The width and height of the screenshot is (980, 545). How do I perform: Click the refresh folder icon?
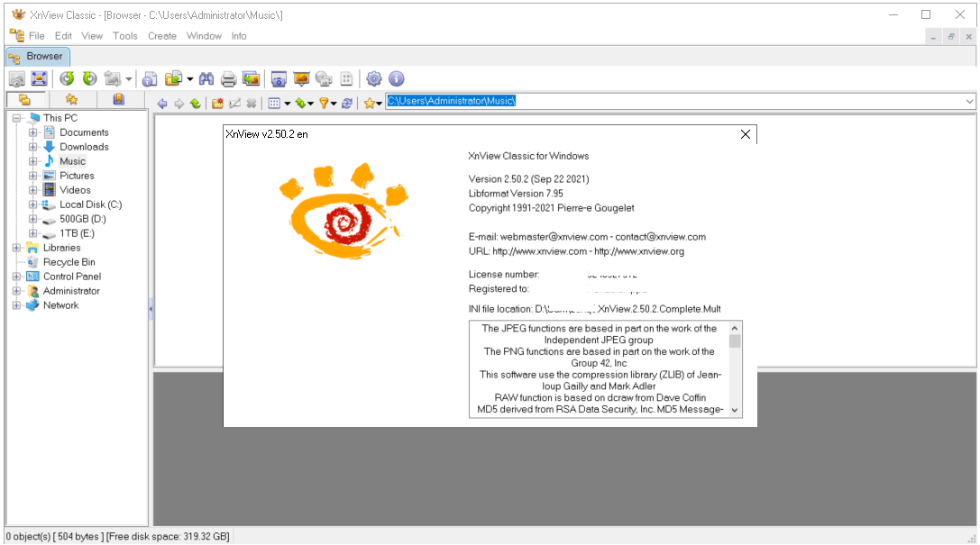click(347, 104)
